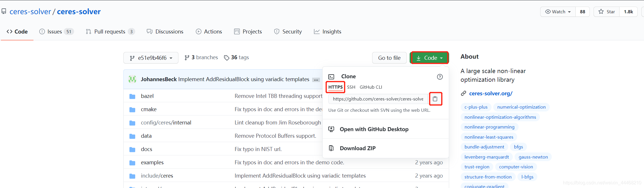Open the examples folder

[152, 162]
